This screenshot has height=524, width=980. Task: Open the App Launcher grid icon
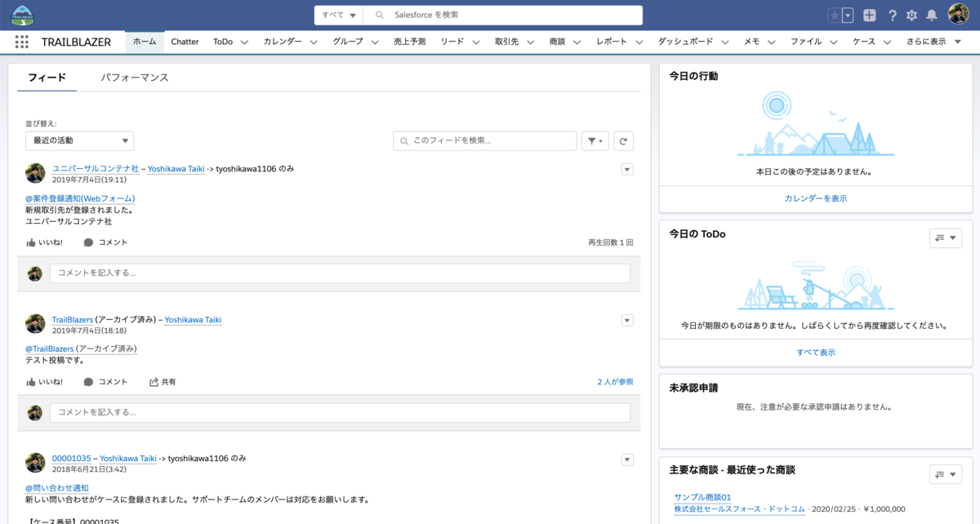pos(22,42)
